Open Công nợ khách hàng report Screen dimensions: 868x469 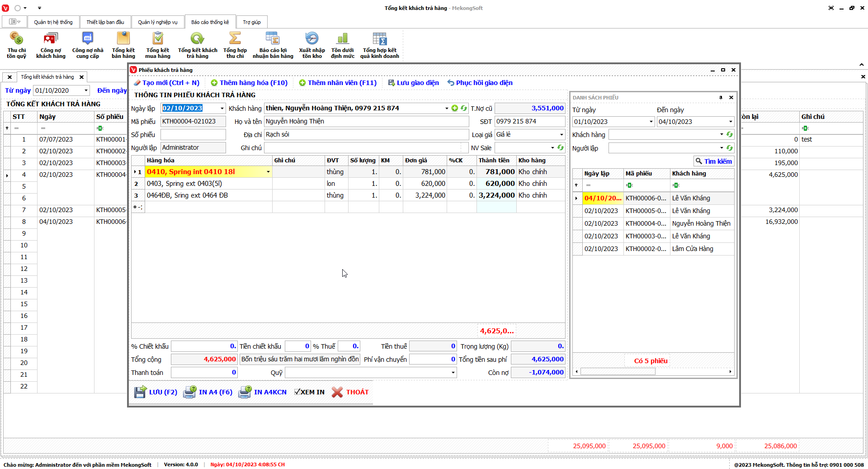[51, 45]
